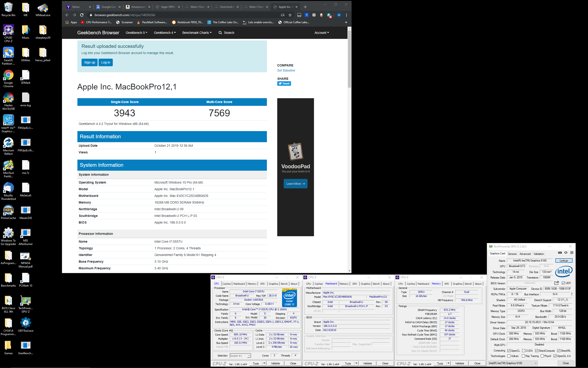Open the GPU selector dropdown in GPU-Z

pyautogui.click(x=513, y=363)
